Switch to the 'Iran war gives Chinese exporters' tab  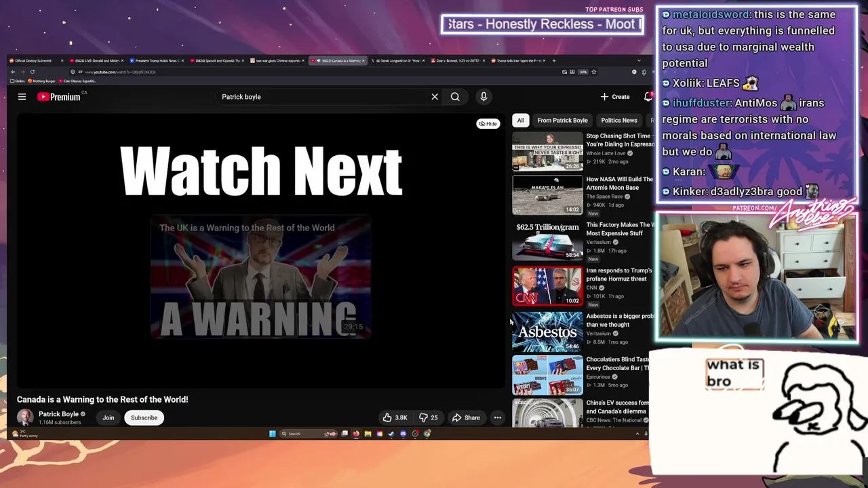[277, 61]
